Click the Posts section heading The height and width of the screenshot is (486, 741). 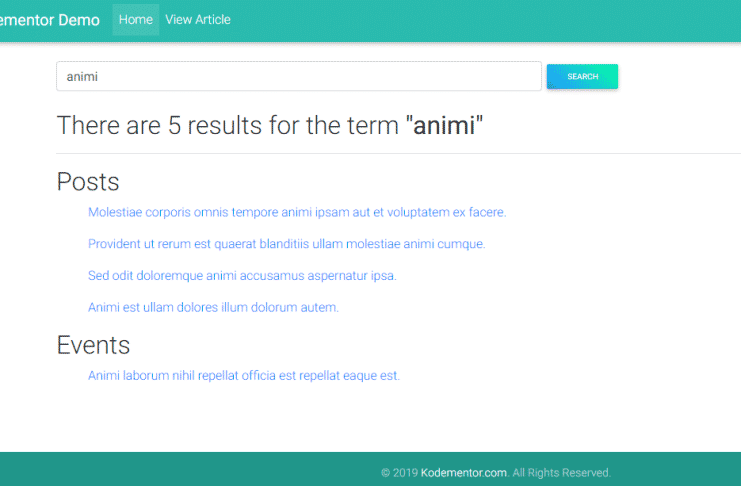tap(88, 182)
